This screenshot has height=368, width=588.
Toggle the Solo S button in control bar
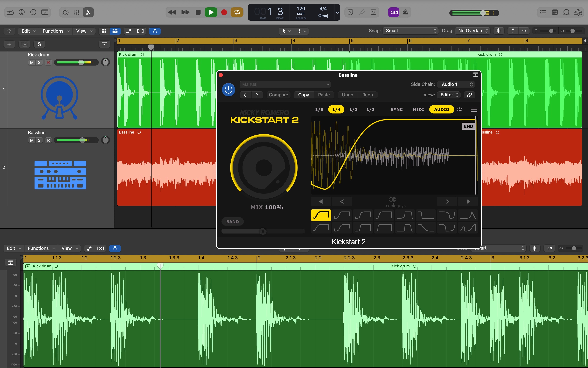pos(373,12)
